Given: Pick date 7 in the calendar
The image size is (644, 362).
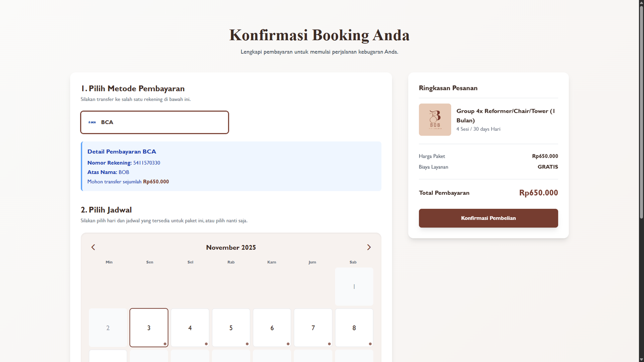Looking at the screenshot, I should (x=313, y=327).
